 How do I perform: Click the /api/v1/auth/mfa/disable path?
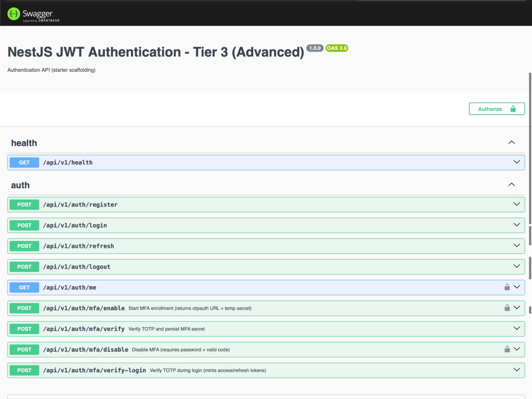pyautogui.click(x=86, y=350)
